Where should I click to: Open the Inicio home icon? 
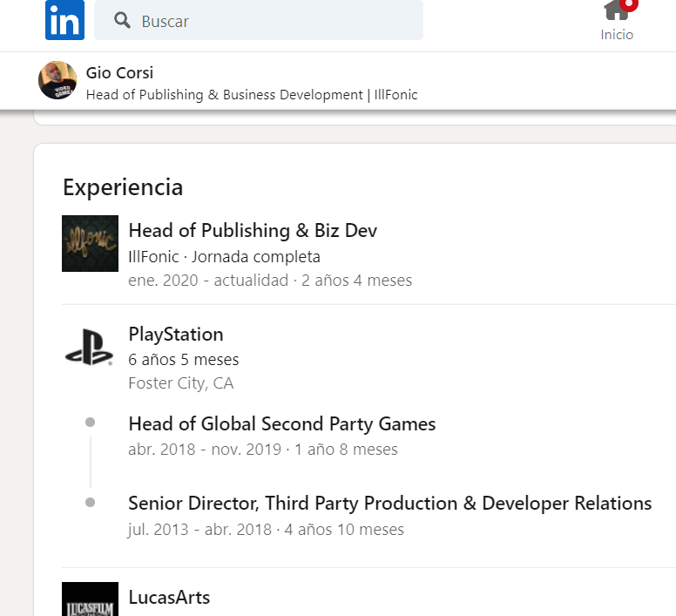point(617,10)
